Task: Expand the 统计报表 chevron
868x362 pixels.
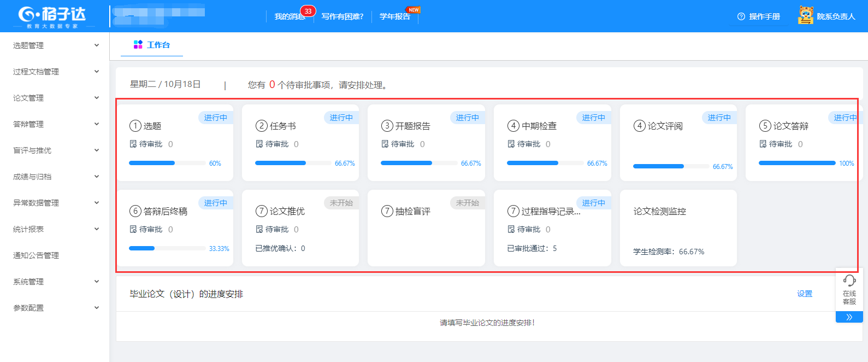Action: coord(97,229)
